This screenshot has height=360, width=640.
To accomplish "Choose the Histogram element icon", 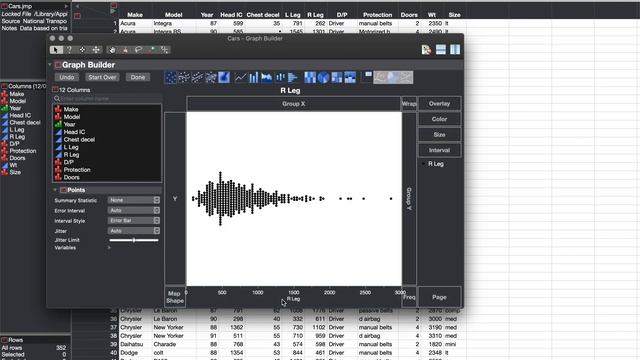I will pos(293,77).
